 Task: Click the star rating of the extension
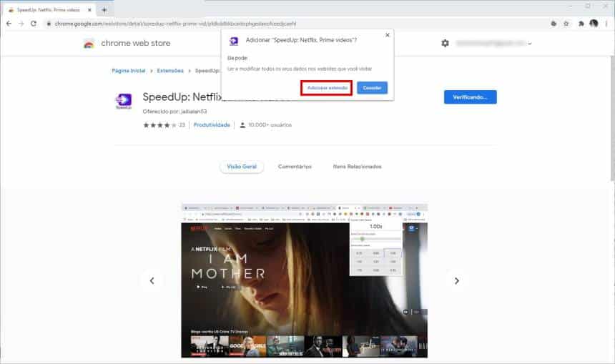[159, 125]
